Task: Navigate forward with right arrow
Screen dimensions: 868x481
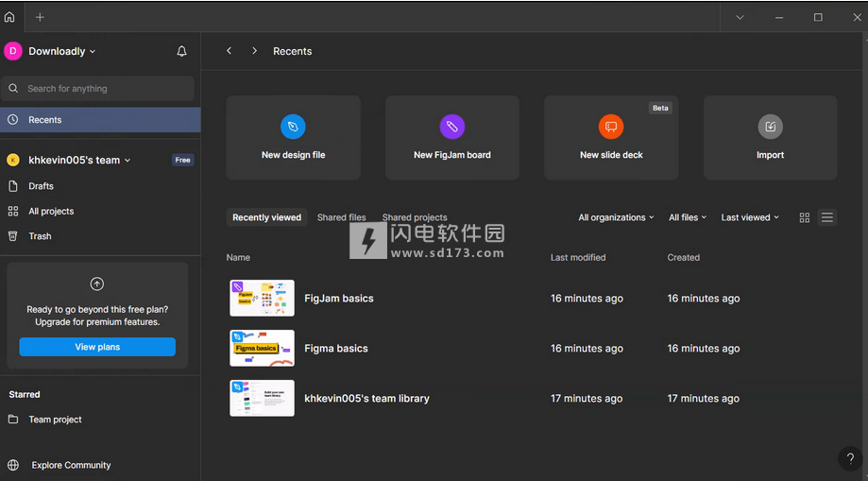Action: coord(254,51)
